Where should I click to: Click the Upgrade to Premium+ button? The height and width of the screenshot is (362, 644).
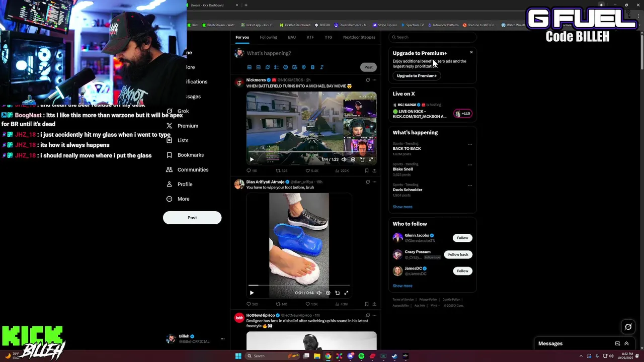pyautogui.click(x=417, y=76)
